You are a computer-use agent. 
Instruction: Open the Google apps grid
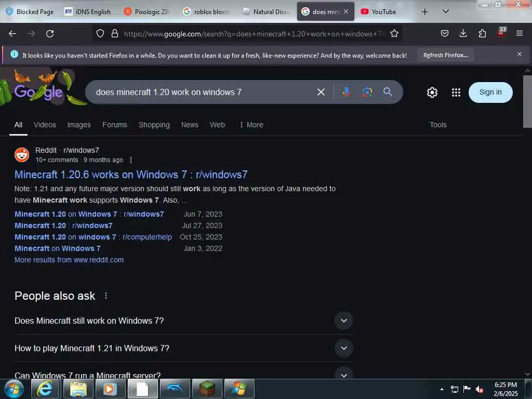pyautogui.click(x=456, y=92)
